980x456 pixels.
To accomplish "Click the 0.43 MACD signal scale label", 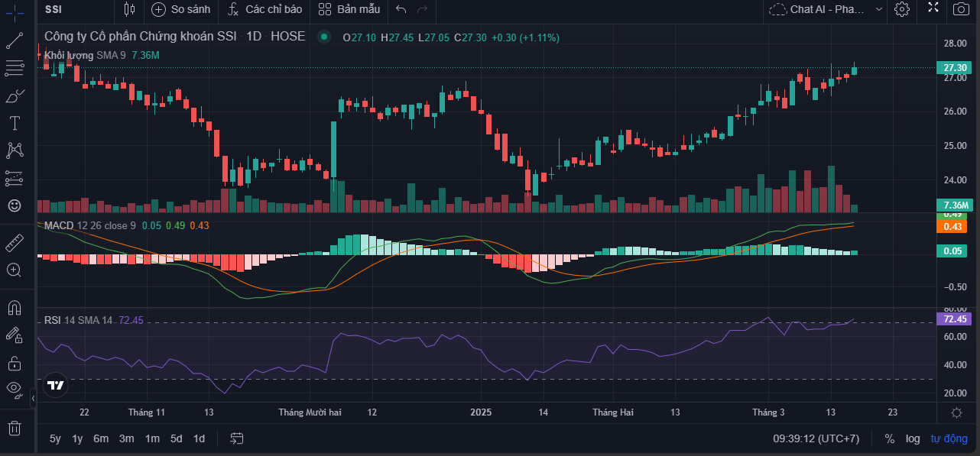I will [x=952, y=227].
